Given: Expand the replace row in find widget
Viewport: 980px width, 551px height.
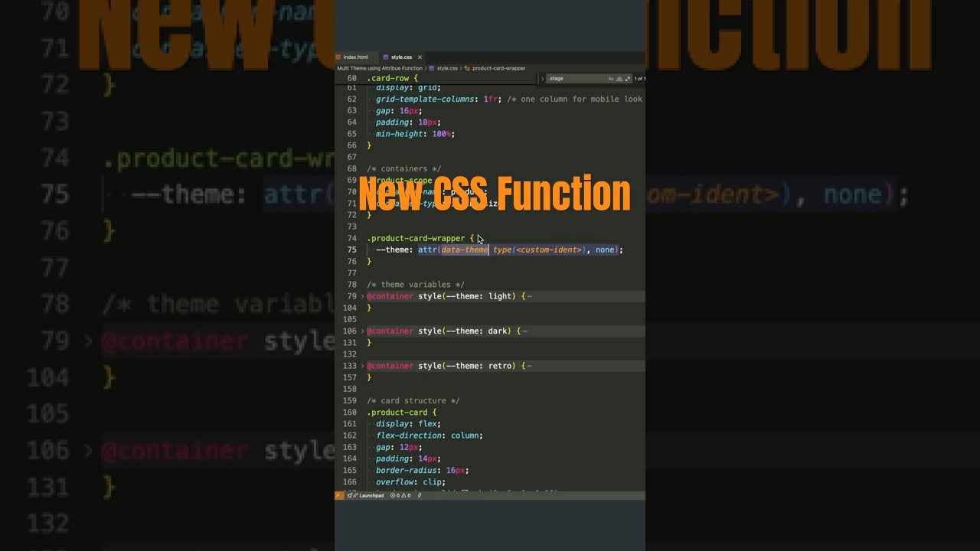Looking at the screenshot, I should click(543, 78).
